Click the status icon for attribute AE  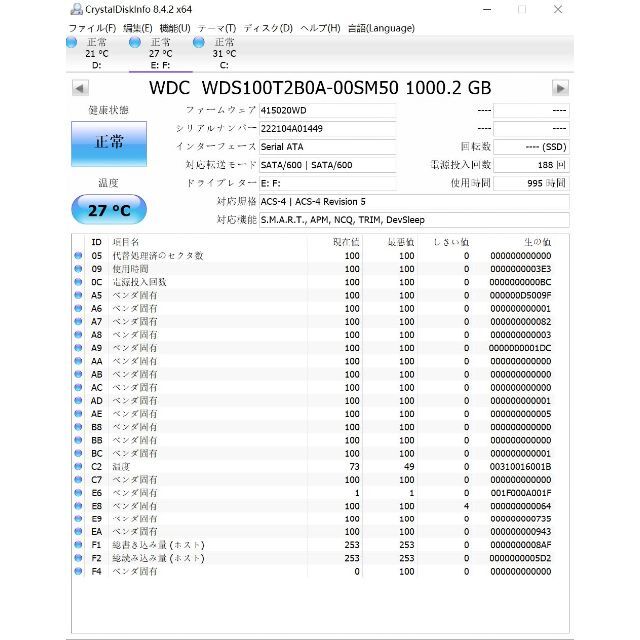click(78, 413)
